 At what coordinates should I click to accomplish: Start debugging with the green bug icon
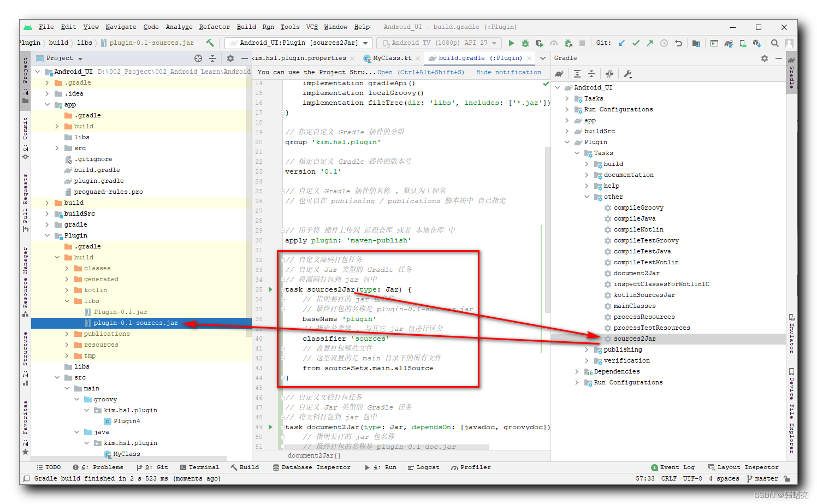(525, 43)
